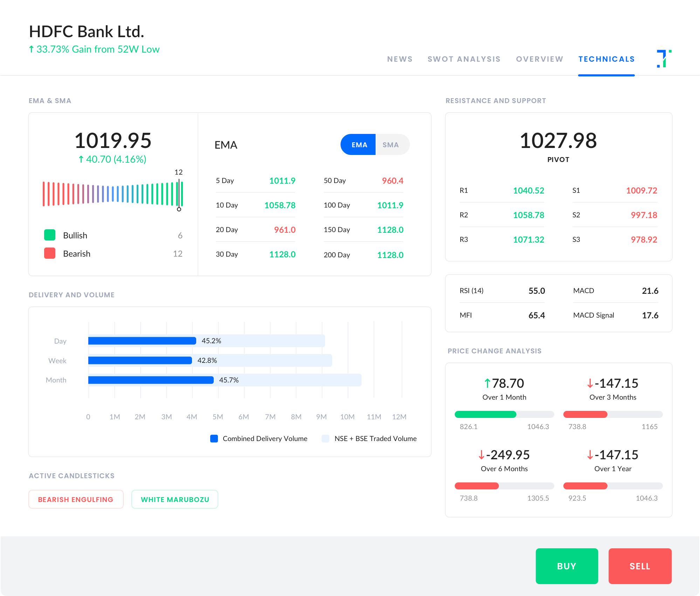Image resolution: width=700 pixels, height=596 pixels.
Task: Click the MACD value 21.6
Action: [x=650, y=291]
